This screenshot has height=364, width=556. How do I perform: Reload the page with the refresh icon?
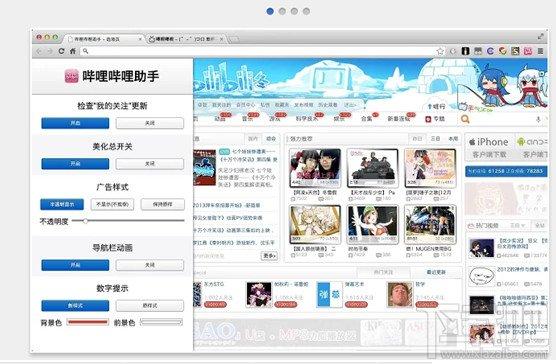[x=61, y=51]
